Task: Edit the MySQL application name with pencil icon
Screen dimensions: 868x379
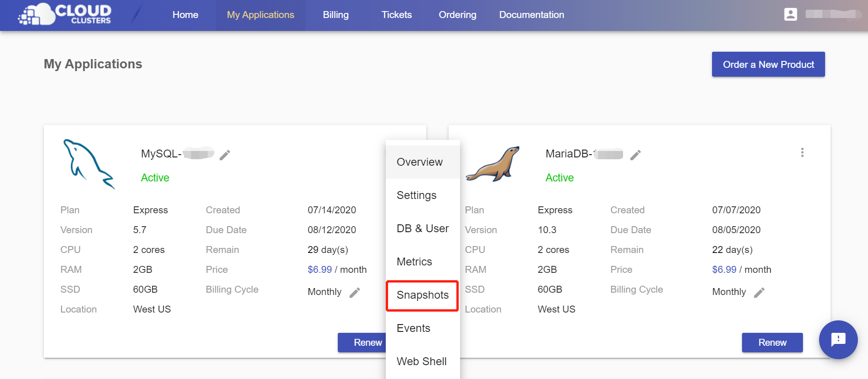Action: [x=225, y=155]
